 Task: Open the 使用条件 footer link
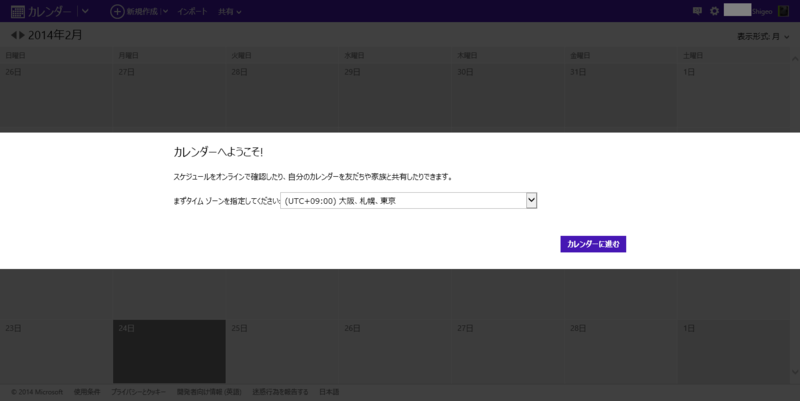(x=87, y=392)
